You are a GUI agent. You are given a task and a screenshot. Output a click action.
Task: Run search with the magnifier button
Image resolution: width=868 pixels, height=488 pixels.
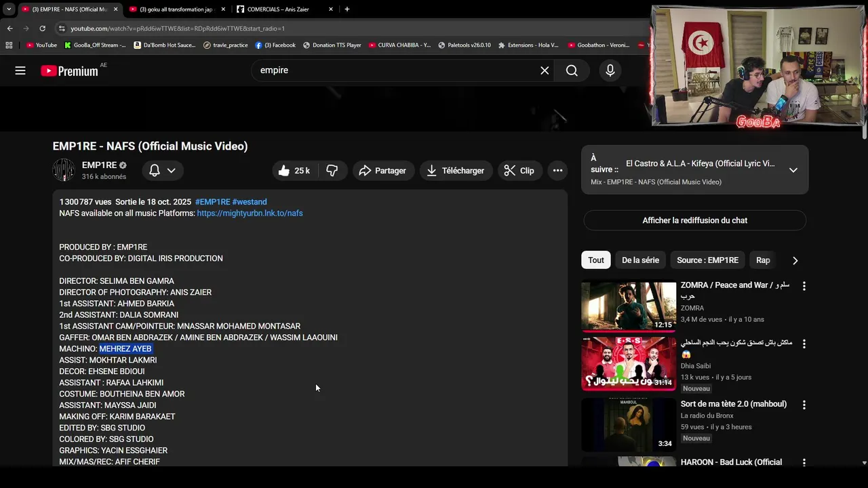572,70
